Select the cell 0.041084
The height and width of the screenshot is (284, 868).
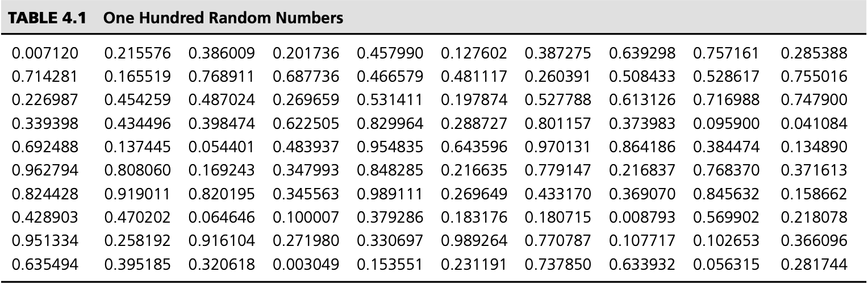pyautogui.click(x=814, y=124)
